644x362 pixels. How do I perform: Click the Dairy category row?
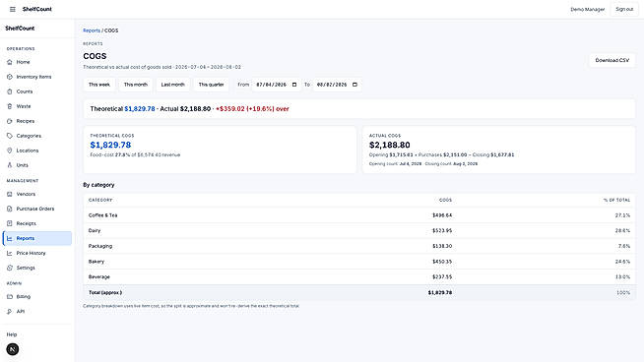click(359, 230)
